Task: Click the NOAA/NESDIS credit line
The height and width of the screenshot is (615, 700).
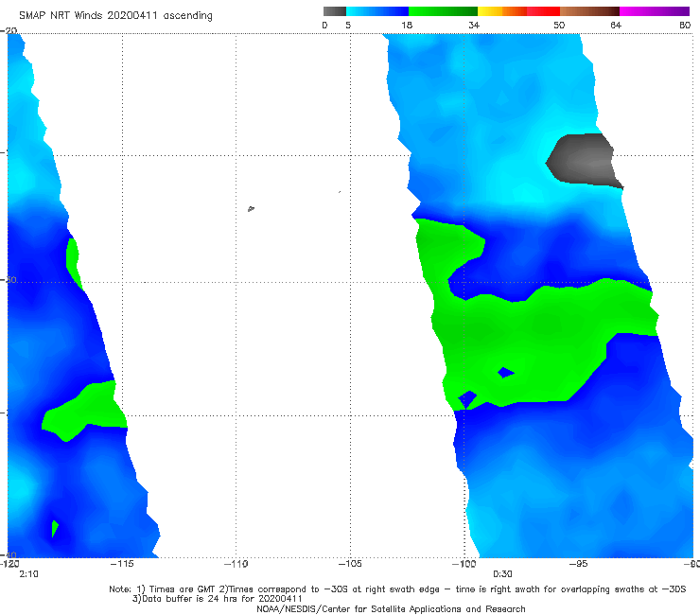Action: (391, 608)
